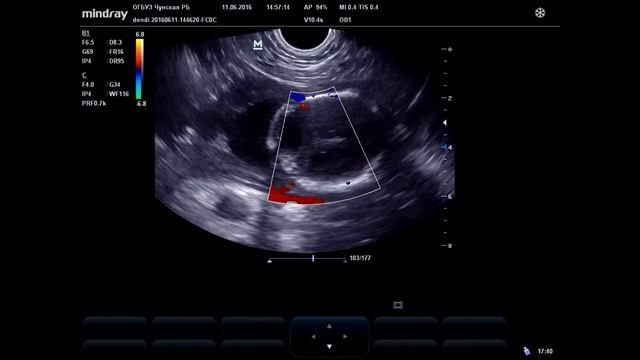Click the system clock 17:40

545,351
